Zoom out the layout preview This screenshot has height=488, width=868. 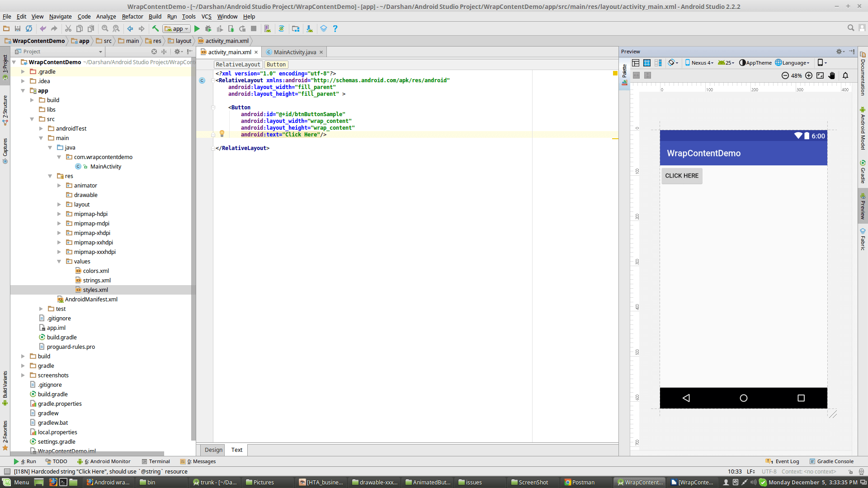785,75
